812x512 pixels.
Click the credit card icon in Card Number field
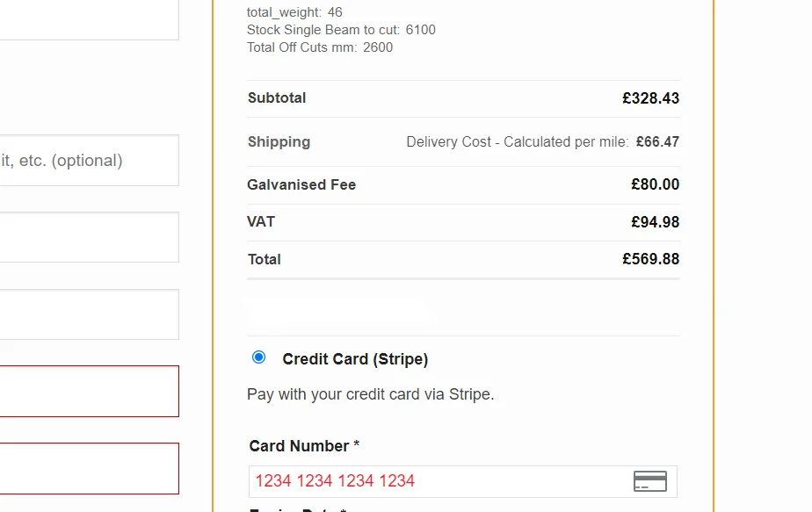pyautogui.click(x=649, y=481)
